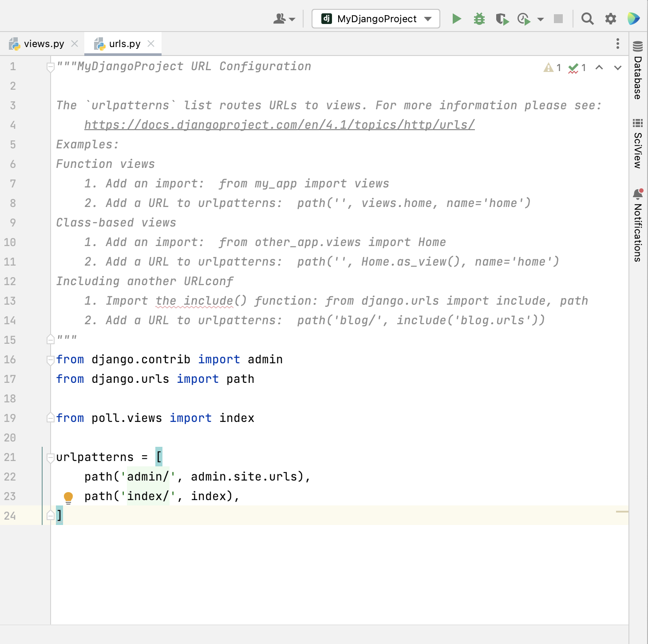
Task: Open Search Everywhere with the magnifier
Action: click(588, 19)
